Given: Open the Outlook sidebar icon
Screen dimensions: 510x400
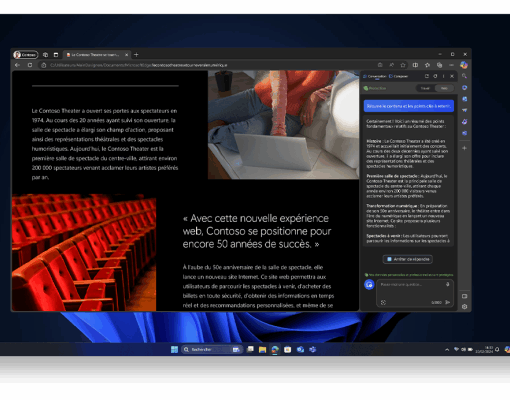Looking at the screenshot, I should [x=464, y=99].
